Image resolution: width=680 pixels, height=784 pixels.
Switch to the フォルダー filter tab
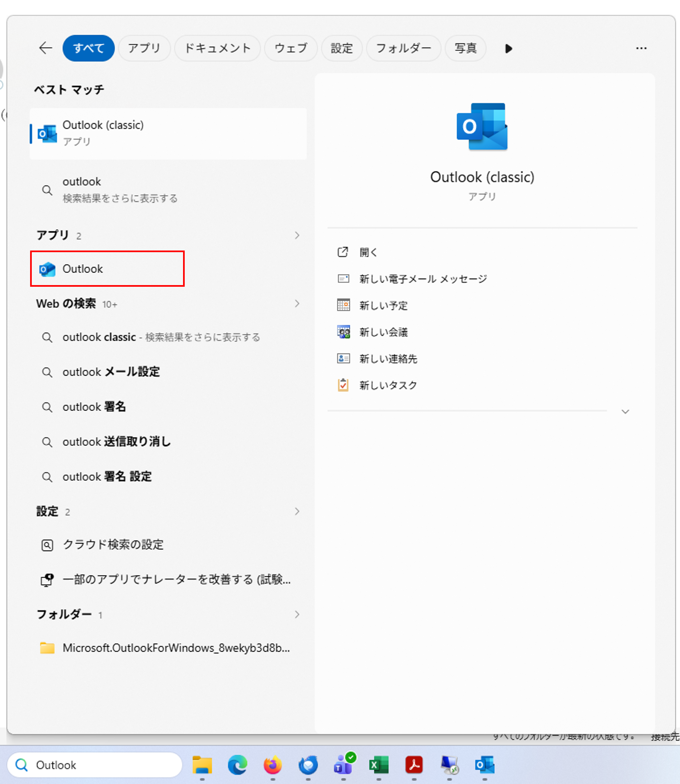tap(403, 48)
